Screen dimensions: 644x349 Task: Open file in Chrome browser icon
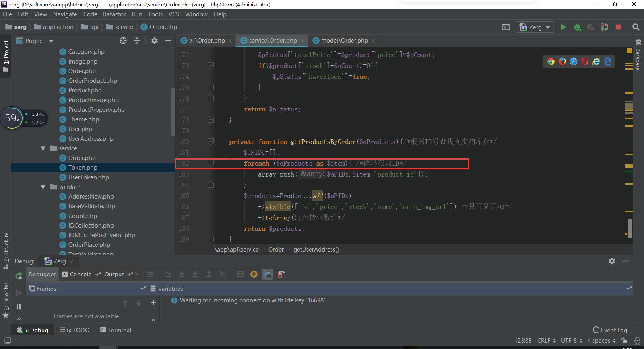551,62
